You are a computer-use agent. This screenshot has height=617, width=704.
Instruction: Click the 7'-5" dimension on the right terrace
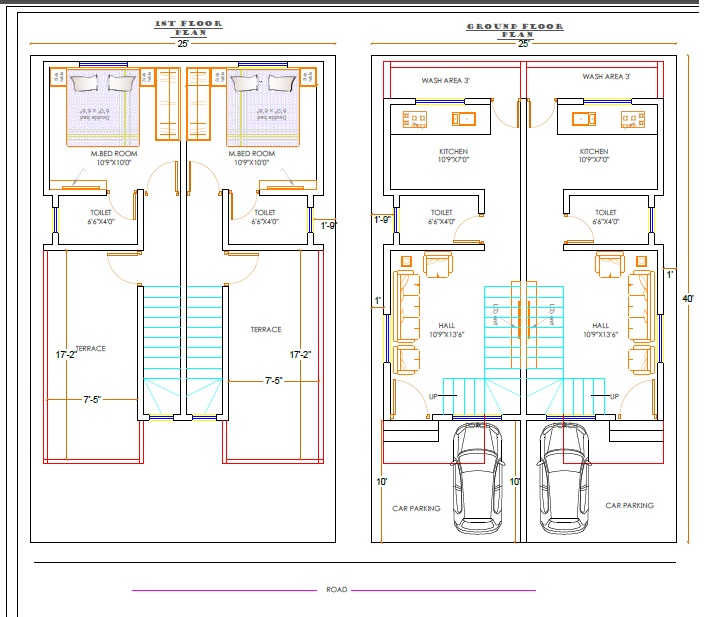[273, 381]
